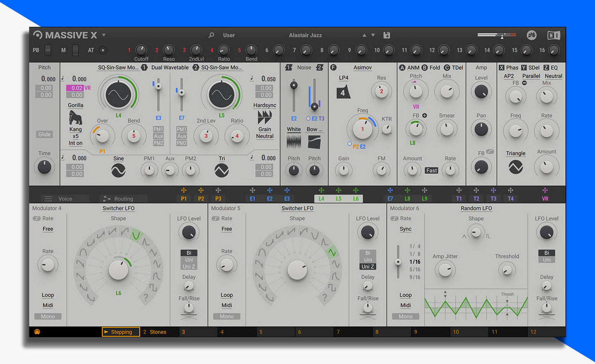
Task: Click the Alastair Jazz preset name
Action: point(305,35)
